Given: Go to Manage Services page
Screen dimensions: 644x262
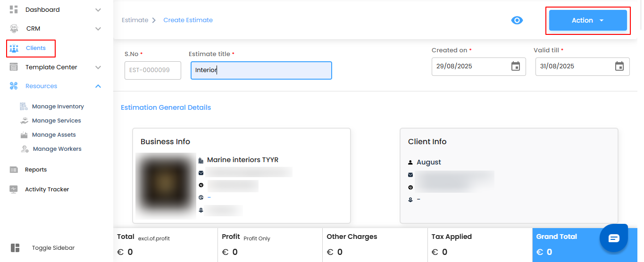Looking at the screenshot, I should [56, 121].
